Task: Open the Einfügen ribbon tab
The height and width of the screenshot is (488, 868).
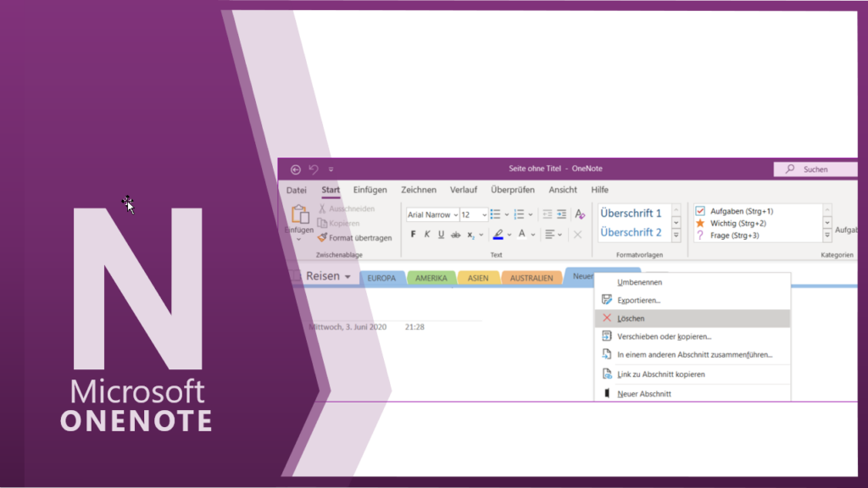Action: tap(370, 190)
